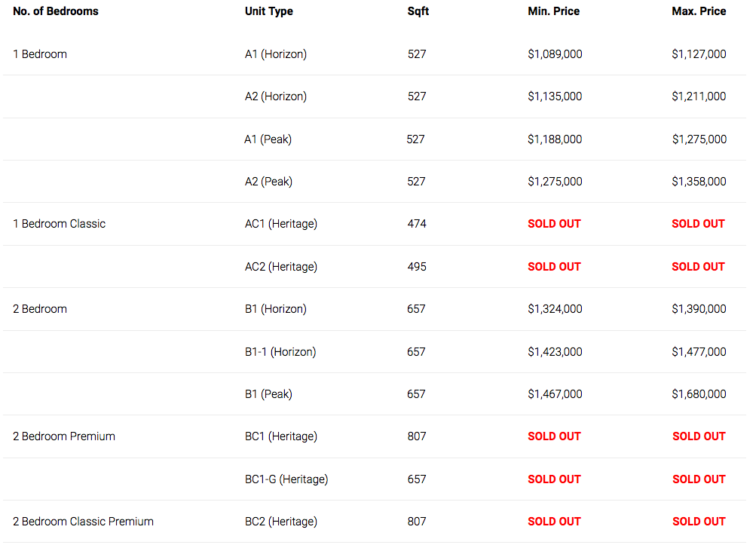Click SOLD OUT max price for BC2 (Heritage)
The image size is (756, 545).
point(699,522)
